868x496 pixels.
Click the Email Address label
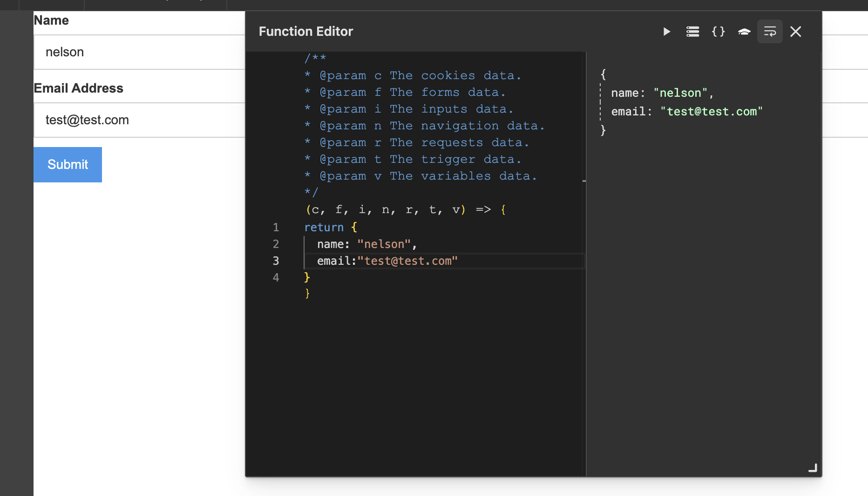[78, 88]
